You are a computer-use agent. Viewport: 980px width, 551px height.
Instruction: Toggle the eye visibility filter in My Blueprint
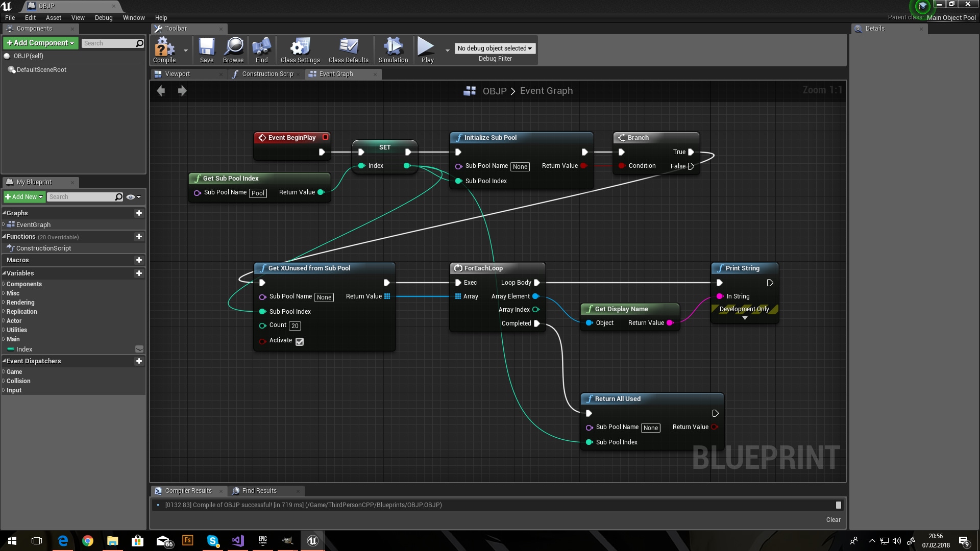coord(131,196)
